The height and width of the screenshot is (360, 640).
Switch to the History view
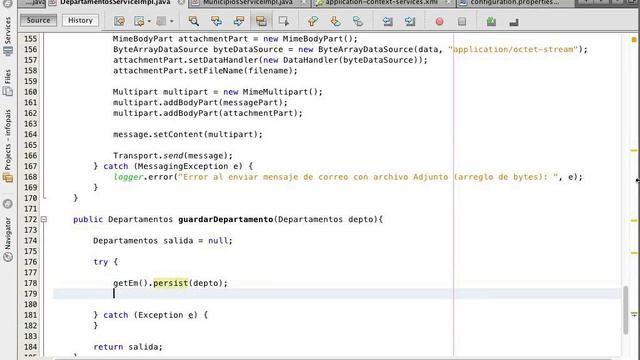(x=80, y=20)
